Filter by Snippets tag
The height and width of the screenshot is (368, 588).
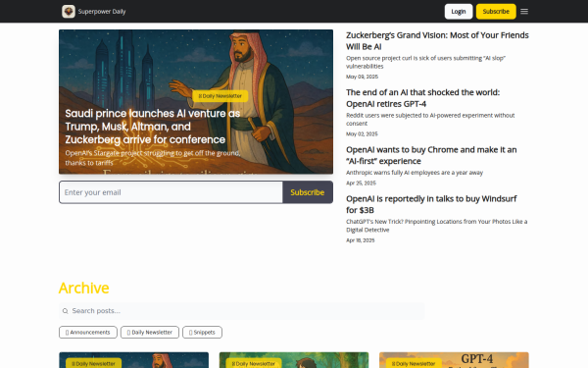(202, 333)
